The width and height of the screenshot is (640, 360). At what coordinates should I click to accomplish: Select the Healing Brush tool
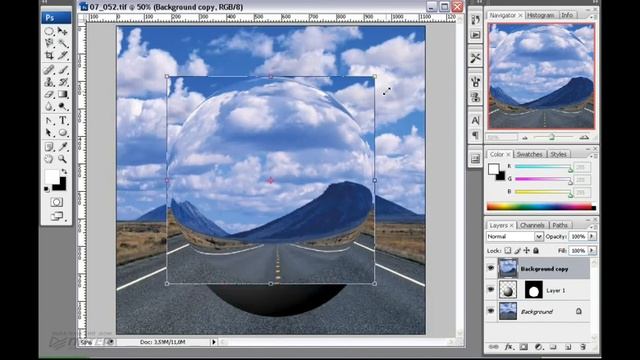pos(49,70)
